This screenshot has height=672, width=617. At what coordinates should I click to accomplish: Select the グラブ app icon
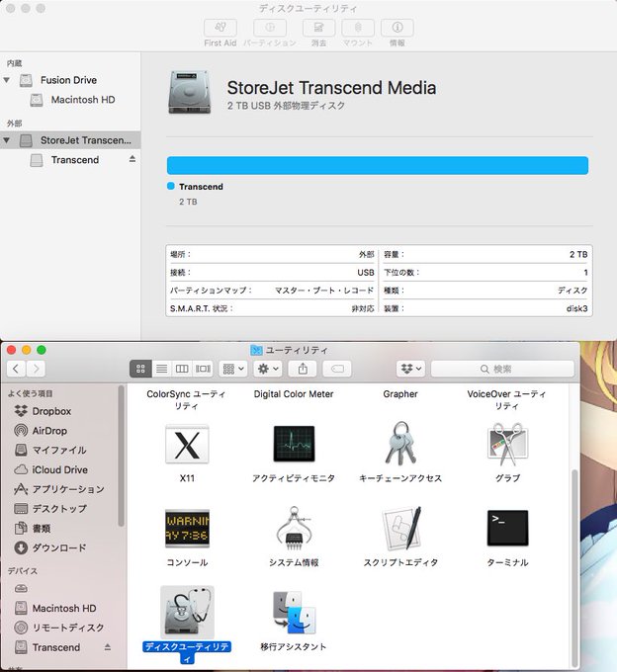pyautogui.click(x=507, y=444)
